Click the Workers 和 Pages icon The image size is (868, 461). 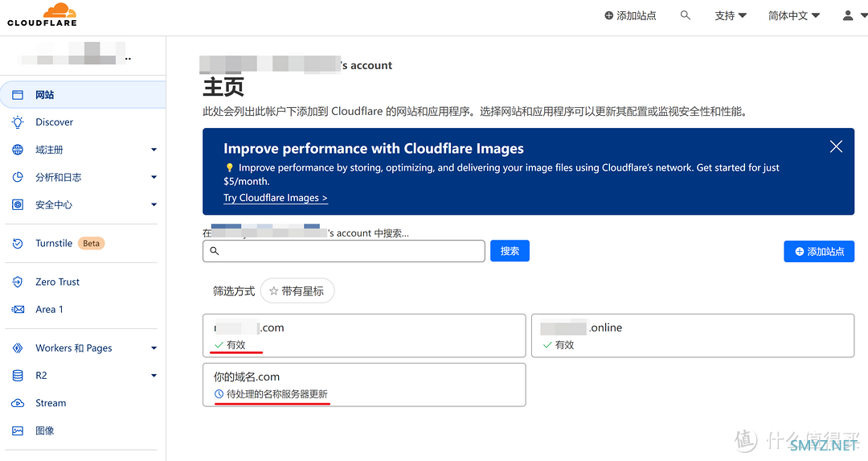pyautogui.click(x=18, y=348)
